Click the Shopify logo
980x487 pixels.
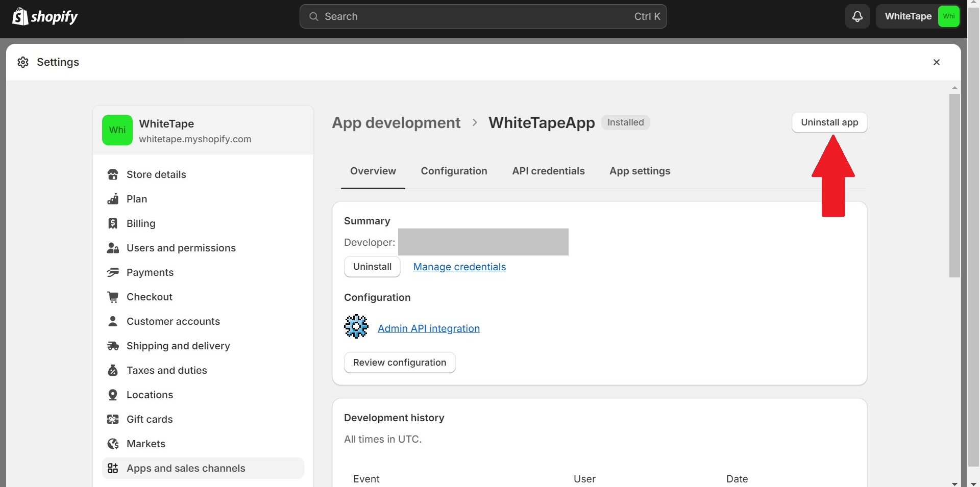[45, 16]
